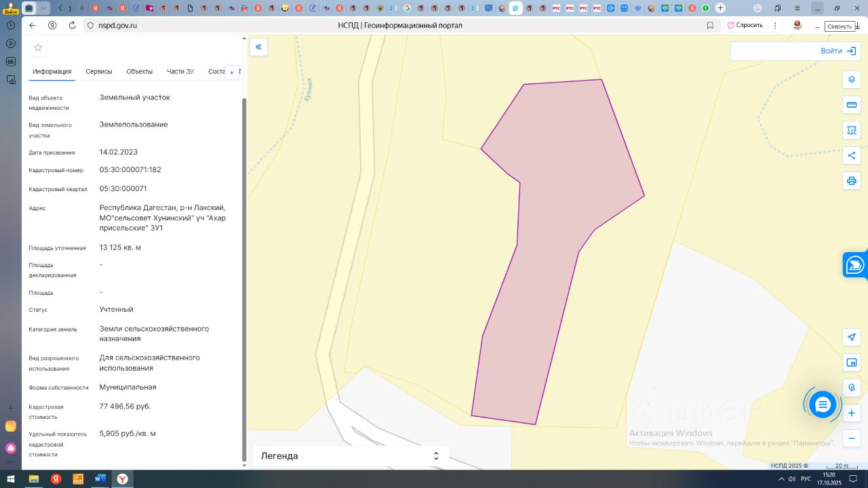868x488 pixels.
Task: Click the value Земельный участок
Action: [135, 97]
